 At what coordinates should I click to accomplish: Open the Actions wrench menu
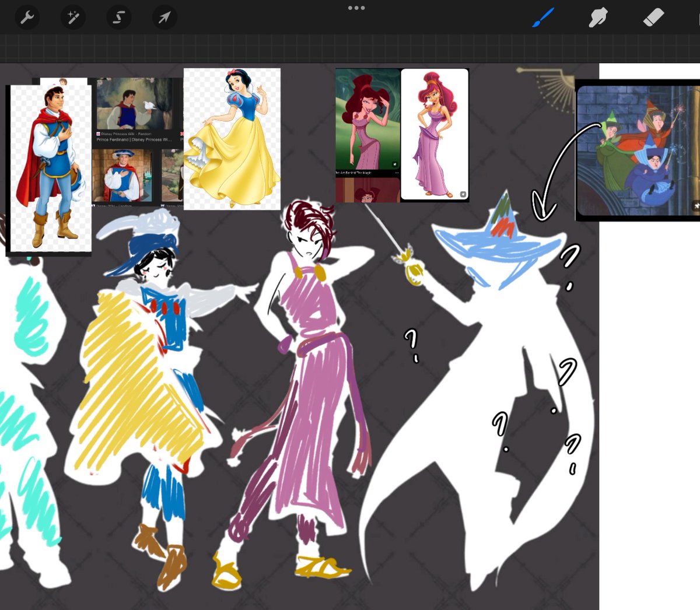click(x=27, y=18)
